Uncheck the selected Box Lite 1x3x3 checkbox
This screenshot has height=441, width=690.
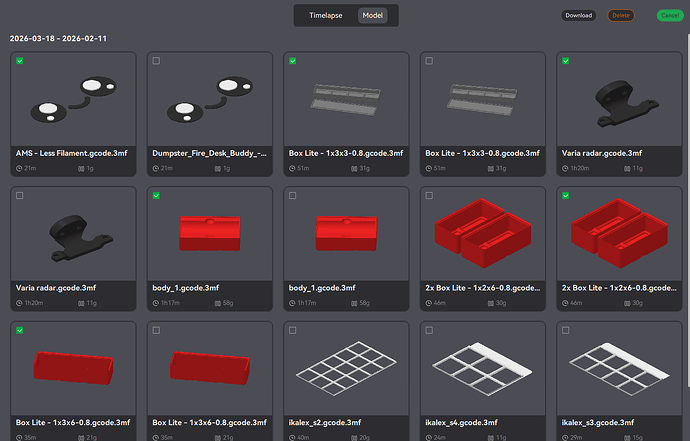[x=293, y=61]
